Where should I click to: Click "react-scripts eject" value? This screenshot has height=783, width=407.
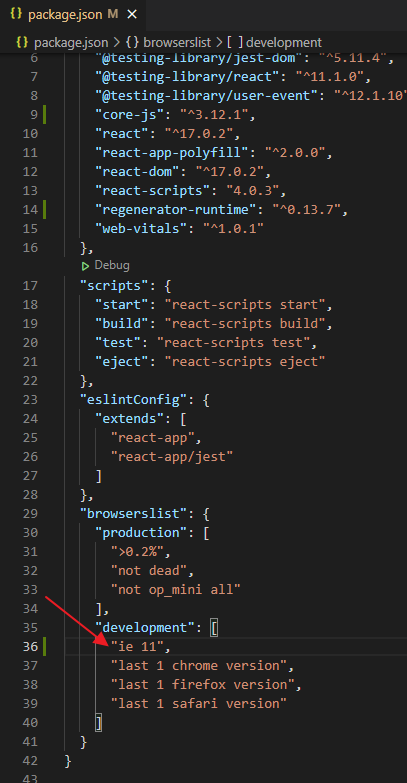245,362
